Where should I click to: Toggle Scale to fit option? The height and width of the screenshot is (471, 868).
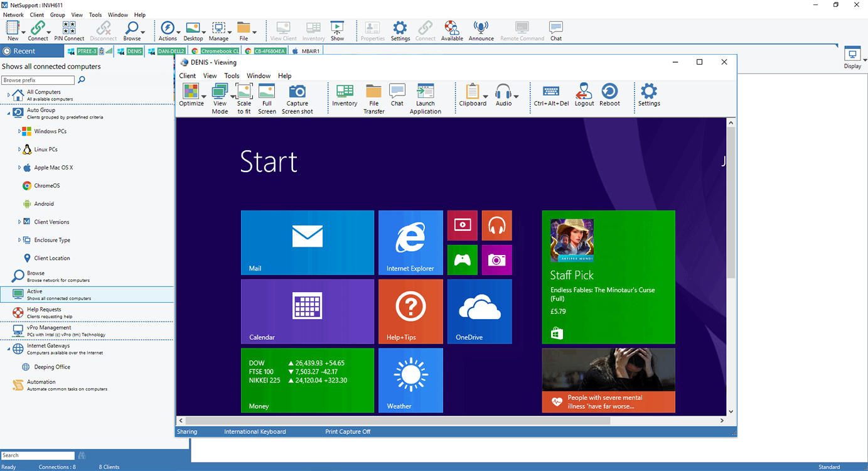244,92
